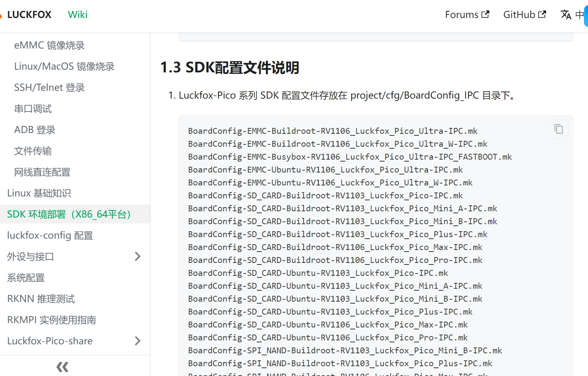Expand the Luckfox-Pico-share sidebar category
The height and width of the screenshot is (376, 588).
[x=138, y=341]
